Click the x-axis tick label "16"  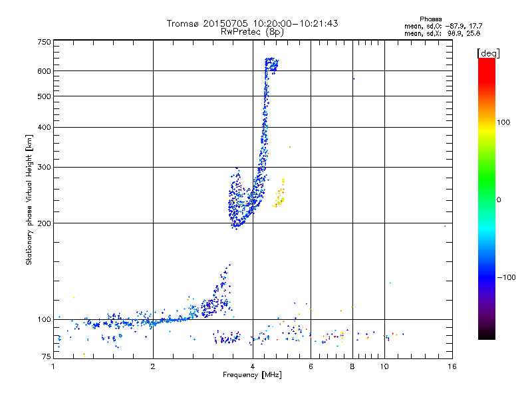point(452,366)
